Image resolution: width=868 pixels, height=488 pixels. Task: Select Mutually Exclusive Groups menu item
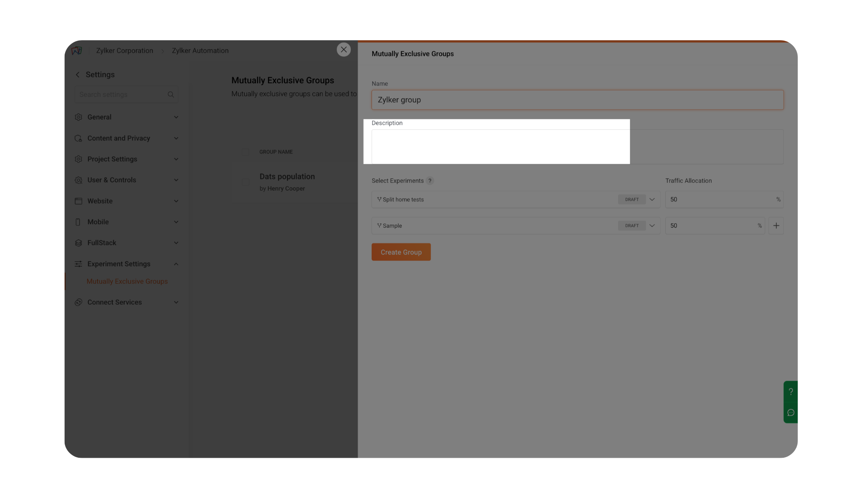coord(127,281)
